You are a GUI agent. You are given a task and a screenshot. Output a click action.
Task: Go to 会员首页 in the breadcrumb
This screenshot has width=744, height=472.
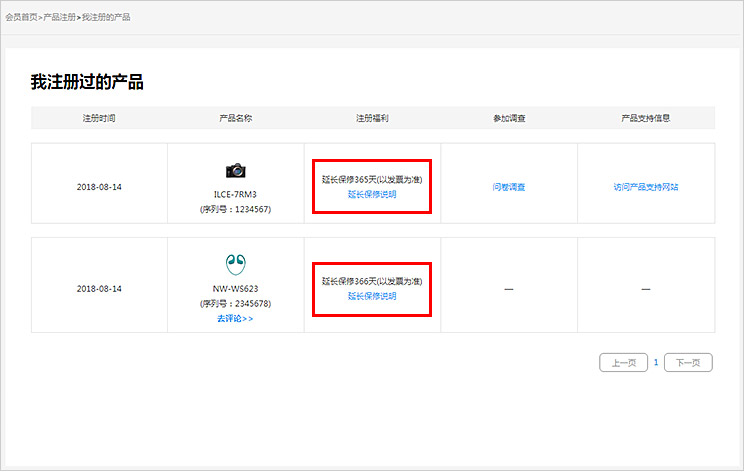[x=21, y=18]
